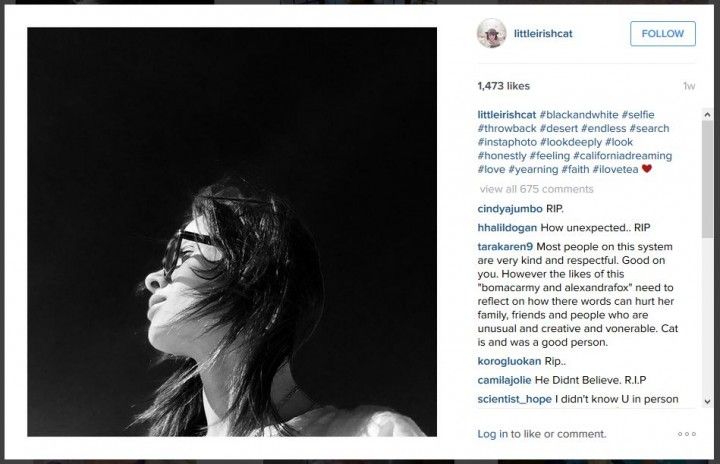720x464 pixels.
Task: Follow the littleirishcat account
Action: 663,34
